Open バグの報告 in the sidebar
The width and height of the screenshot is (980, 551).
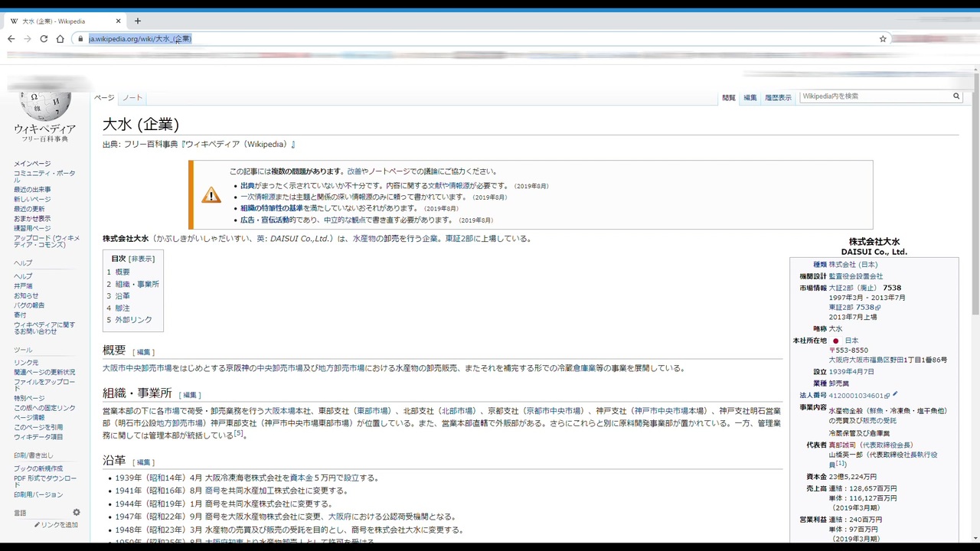(x=29, y=305)
